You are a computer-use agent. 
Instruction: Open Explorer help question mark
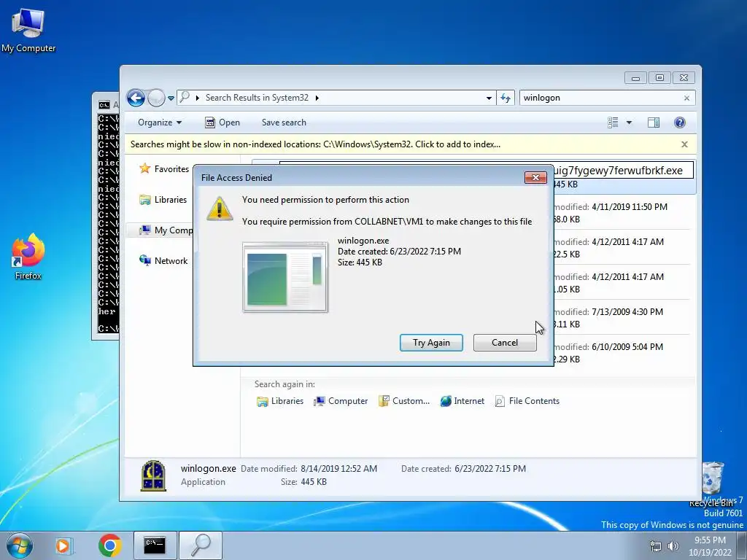pos(680,122)
